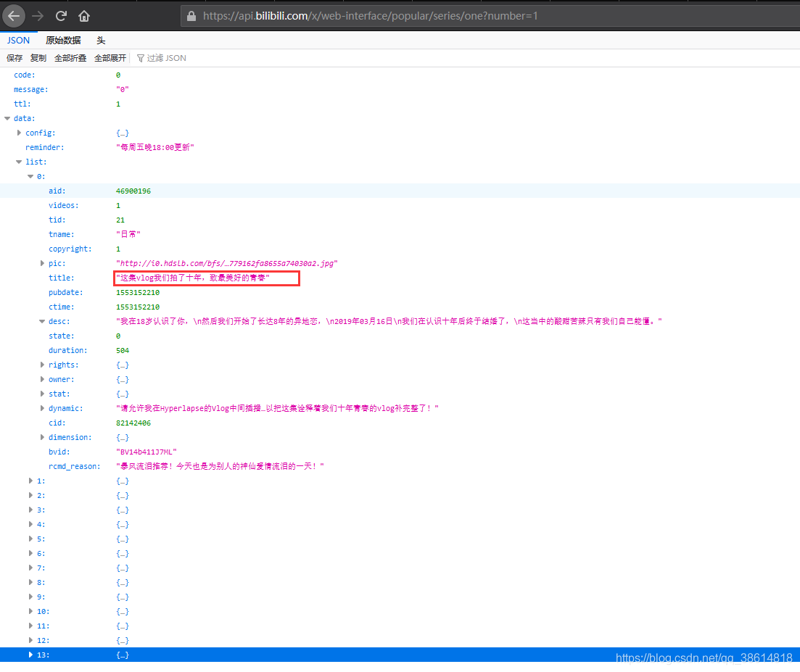Image resolution: width=800 pixels, height=672 pixels.
Task: Go back using browser back arrow
Action: tap(14, 17)
